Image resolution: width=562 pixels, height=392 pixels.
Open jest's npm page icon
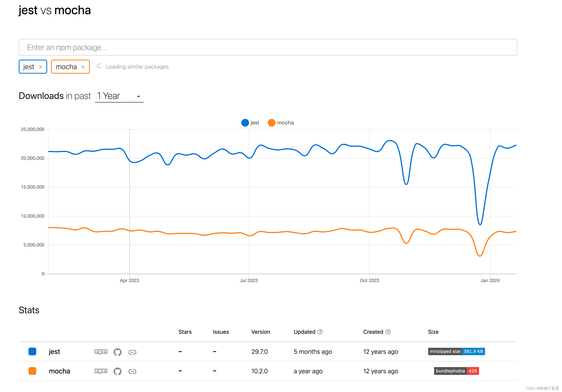pos(101,352)
